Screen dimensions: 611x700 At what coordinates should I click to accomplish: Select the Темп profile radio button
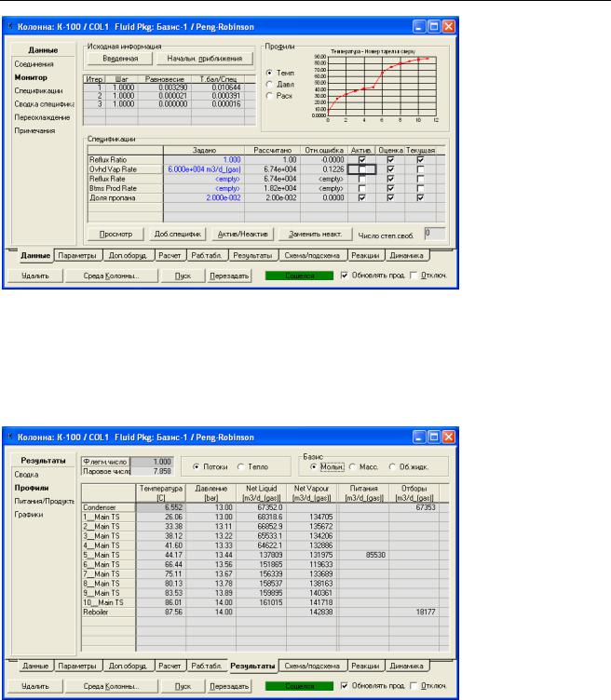269,73
